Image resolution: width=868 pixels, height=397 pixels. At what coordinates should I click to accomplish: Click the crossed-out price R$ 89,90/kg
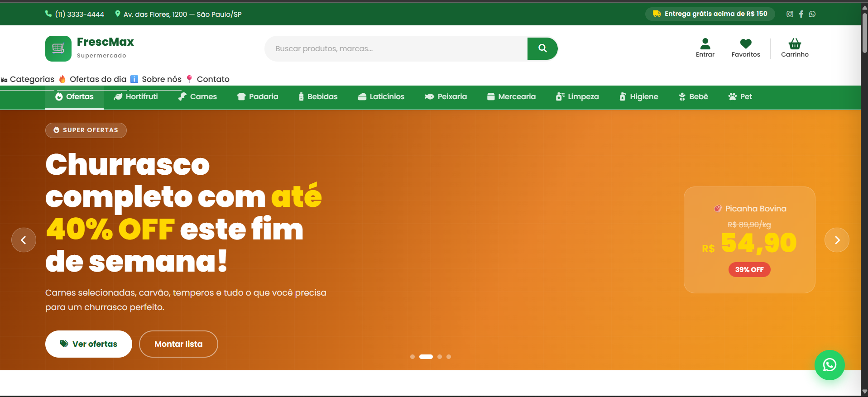pyautogui.click(x=749, y=225)
